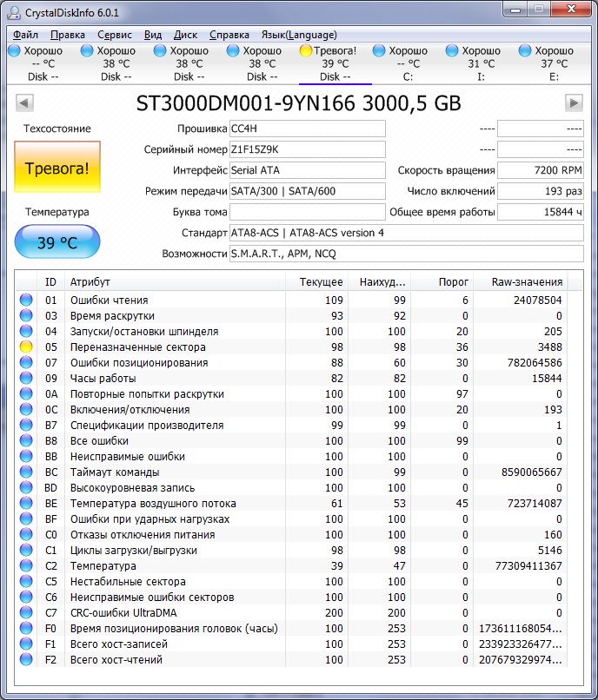
Task: Click the status icon for Неисправимые ошибки секторов
Action: 26,597
